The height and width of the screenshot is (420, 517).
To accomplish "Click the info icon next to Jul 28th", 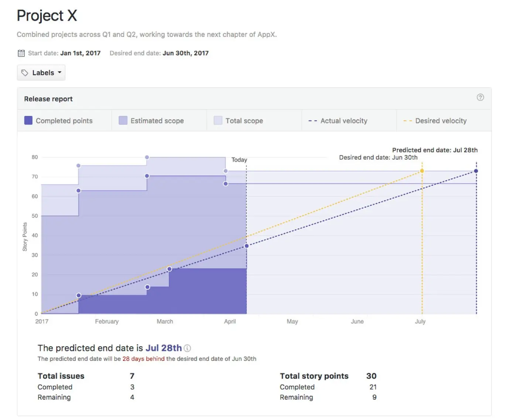I will pos(188,348).
